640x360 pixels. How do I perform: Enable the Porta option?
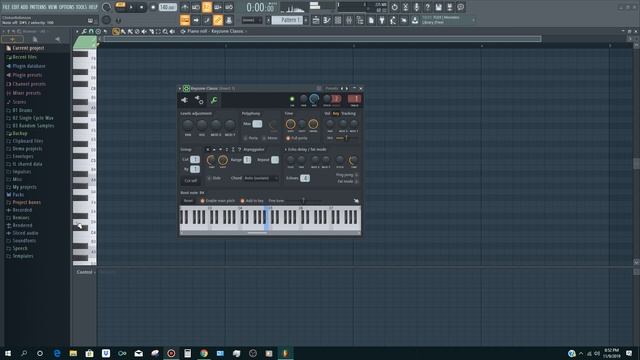[250, 138]
